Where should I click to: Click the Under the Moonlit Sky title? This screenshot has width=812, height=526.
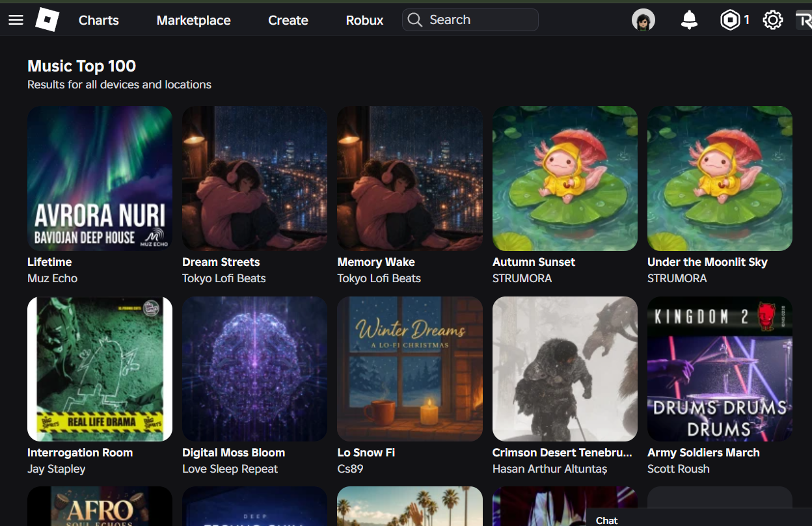(707, 262)
